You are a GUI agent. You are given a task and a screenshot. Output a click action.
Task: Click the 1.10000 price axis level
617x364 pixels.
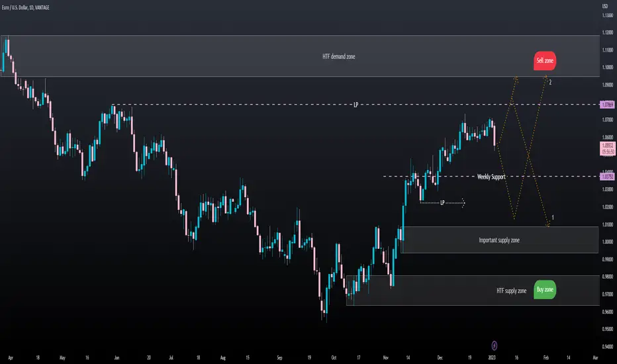point(608,68)
